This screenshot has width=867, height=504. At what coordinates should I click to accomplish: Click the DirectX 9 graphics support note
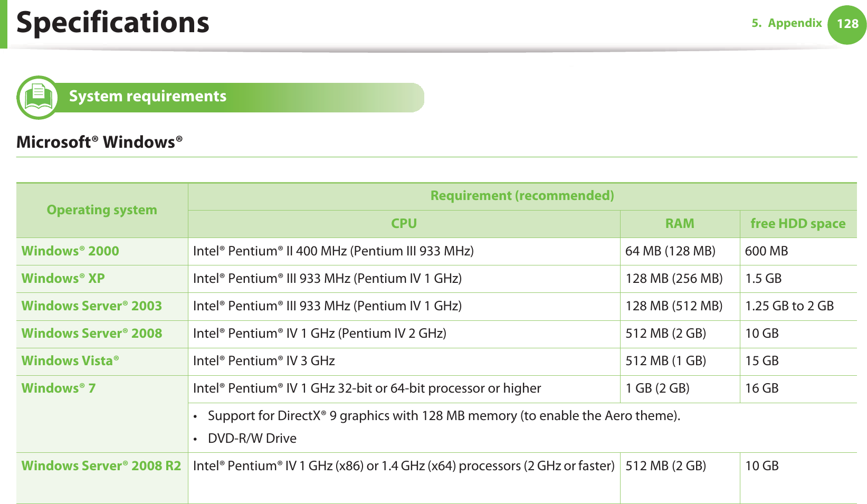click(x=444, y=416)
